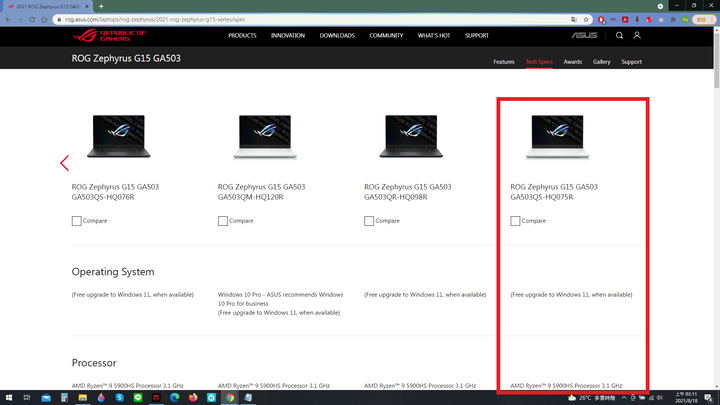
Task: Open the user account icon
Action: (x=637, y=35)
